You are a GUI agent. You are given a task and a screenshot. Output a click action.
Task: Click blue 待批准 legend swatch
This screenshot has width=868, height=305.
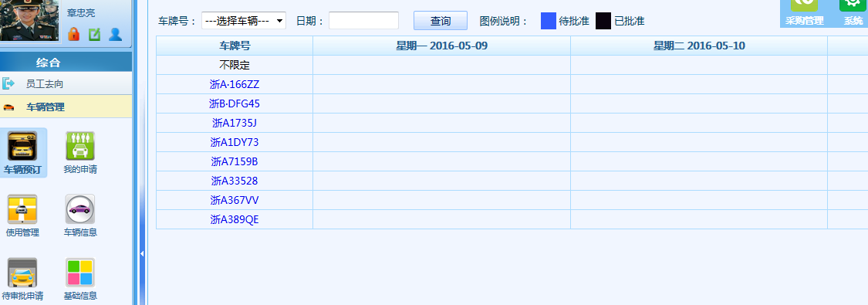(548, 21)
